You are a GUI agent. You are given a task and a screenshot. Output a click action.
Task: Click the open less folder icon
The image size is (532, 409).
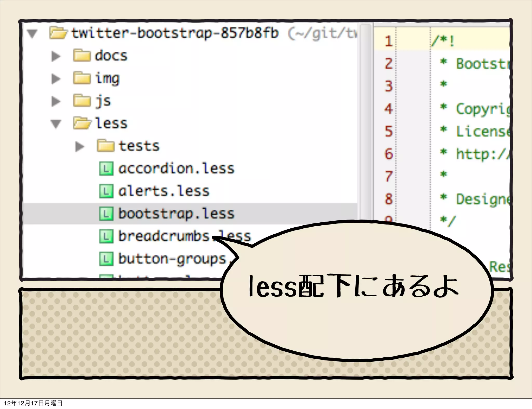82,123
